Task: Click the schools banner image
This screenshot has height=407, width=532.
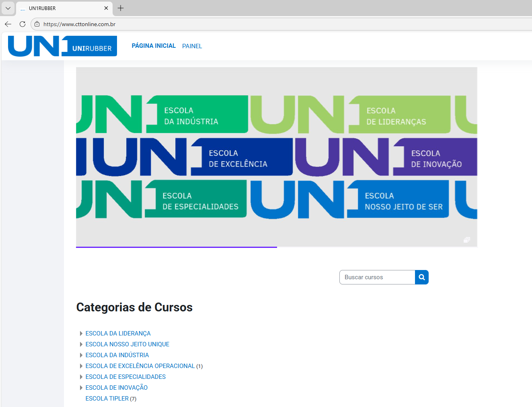Action: point(276,157)
